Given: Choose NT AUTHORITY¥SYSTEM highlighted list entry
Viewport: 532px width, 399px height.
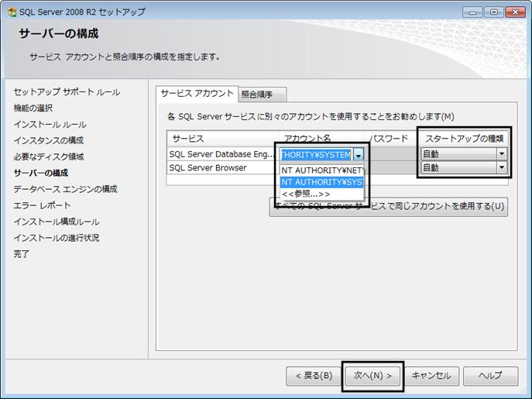Looking at the screenshot, I should point(322,182).
